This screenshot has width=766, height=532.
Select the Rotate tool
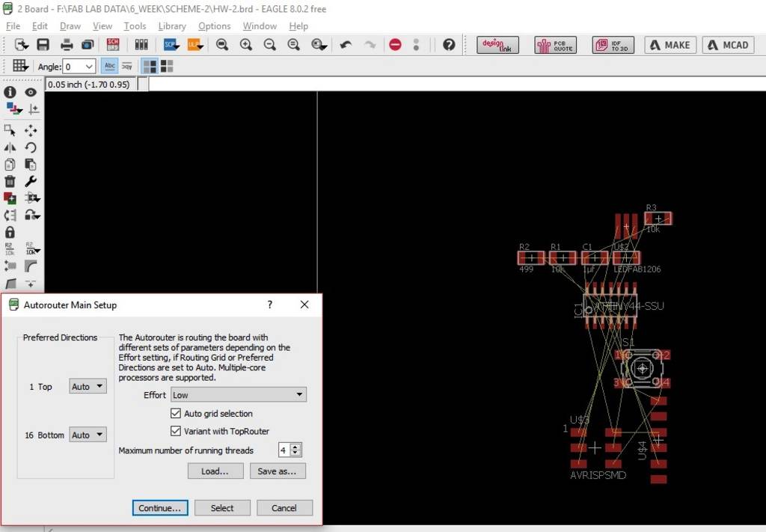(x=31, y=147)
